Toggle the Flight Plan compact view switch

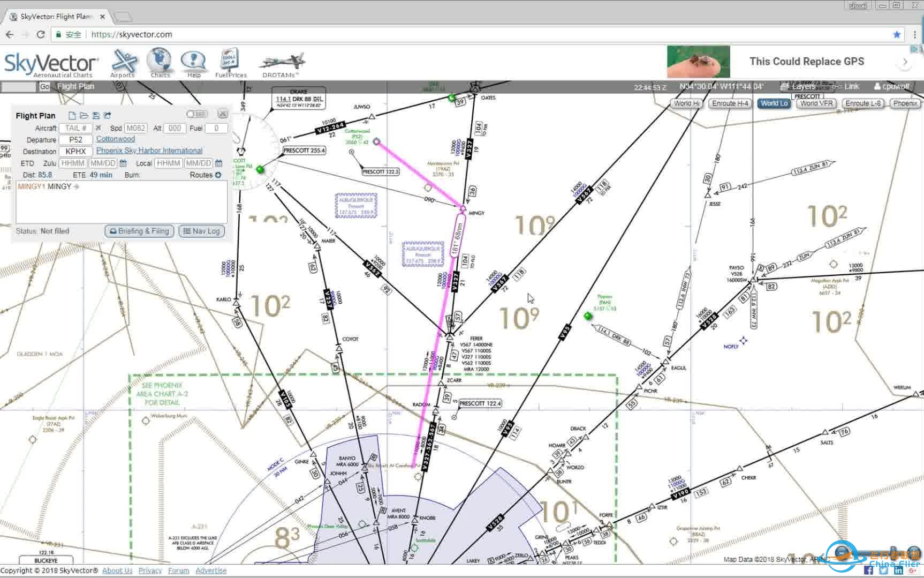[197, 114]
